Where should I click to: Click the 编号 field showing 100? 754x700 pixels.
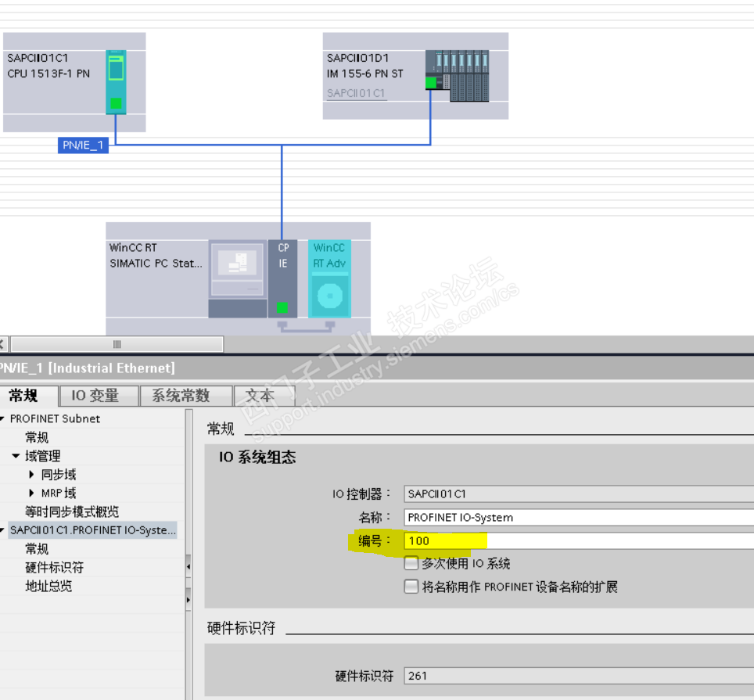[579, 541]
